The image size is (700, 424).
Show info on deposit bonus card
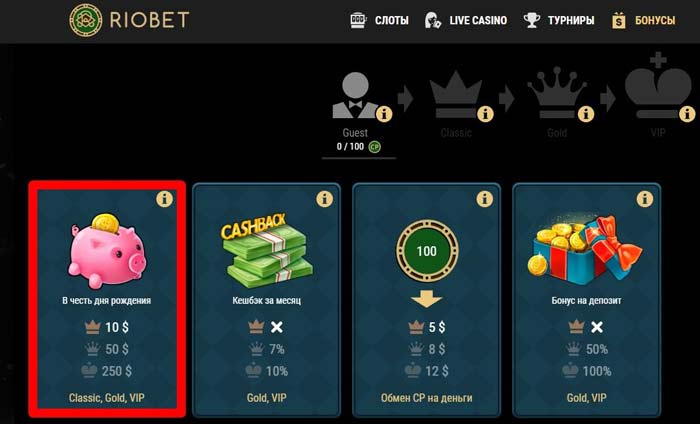pos(644,199)
